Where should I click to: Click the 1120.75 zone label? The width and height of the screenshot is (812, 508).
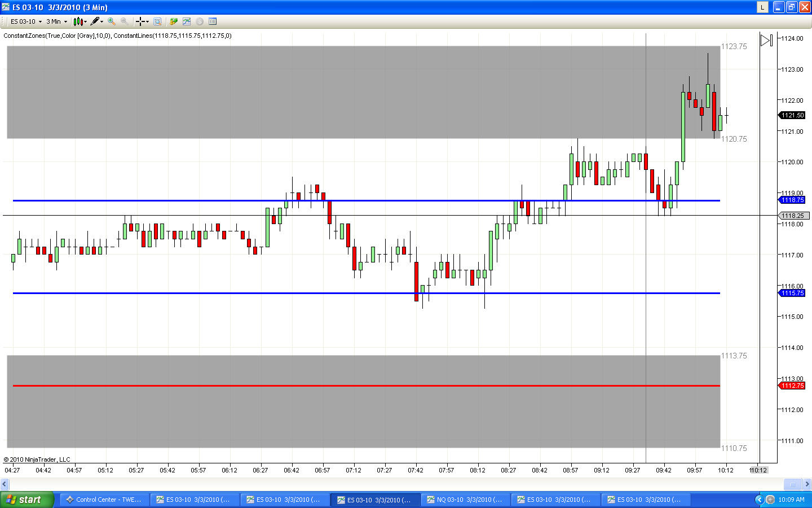(734, 139)
